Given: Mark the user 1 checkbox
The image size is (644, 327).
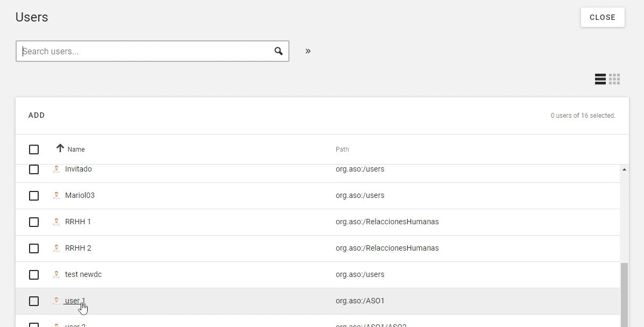Looking at the screenshot, I should point(34,301).
